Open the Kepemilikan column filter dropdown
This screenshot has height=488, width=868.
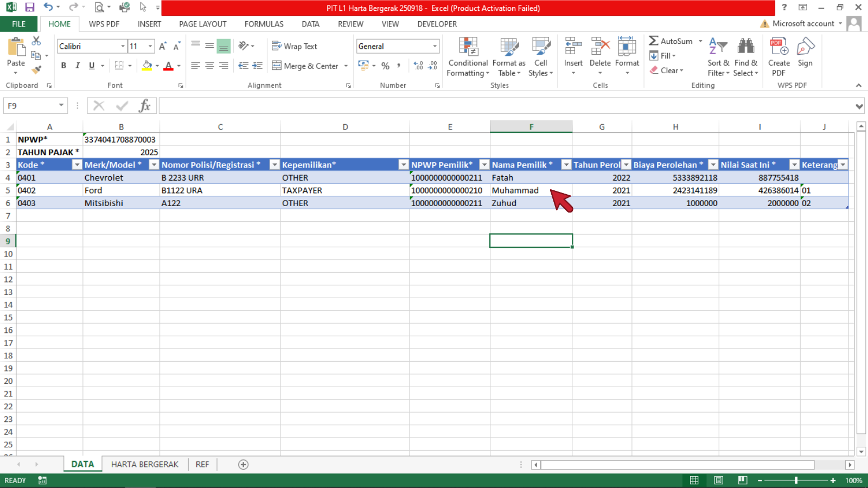click(403, 165)
